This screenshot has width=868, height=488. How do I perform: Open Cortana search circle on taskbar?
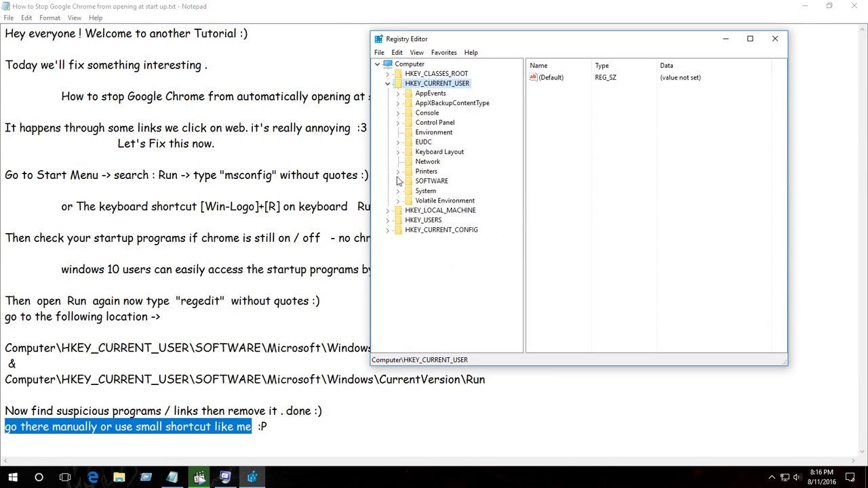click(x=39, y=477)
